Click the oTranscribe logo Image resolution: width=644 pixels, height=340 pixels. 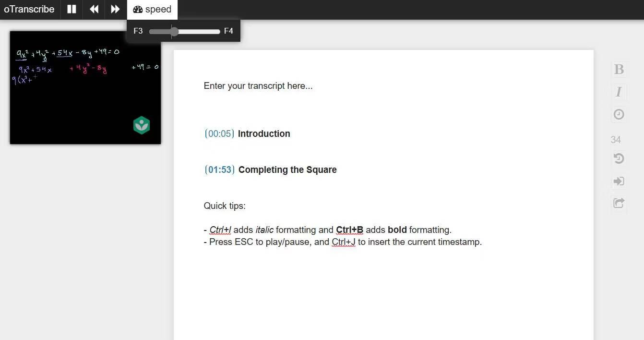click(29, 10)
